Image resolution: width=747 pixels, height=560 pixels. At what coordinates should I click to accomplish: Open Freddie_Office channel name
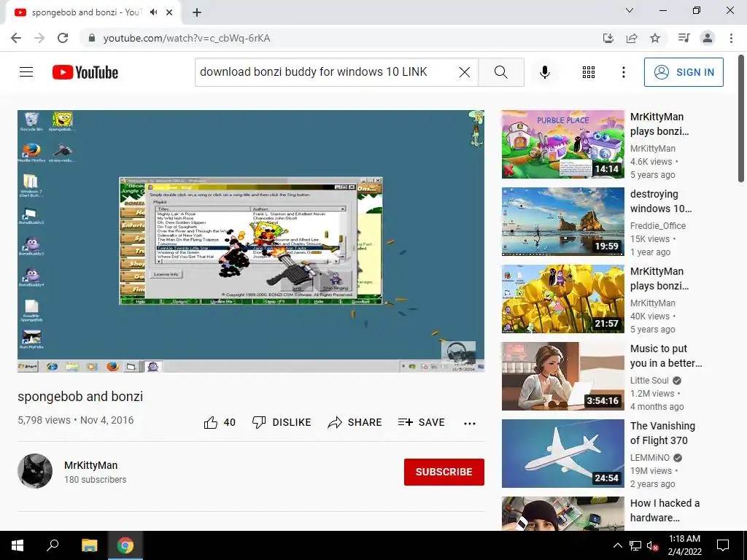pos(658,226)
